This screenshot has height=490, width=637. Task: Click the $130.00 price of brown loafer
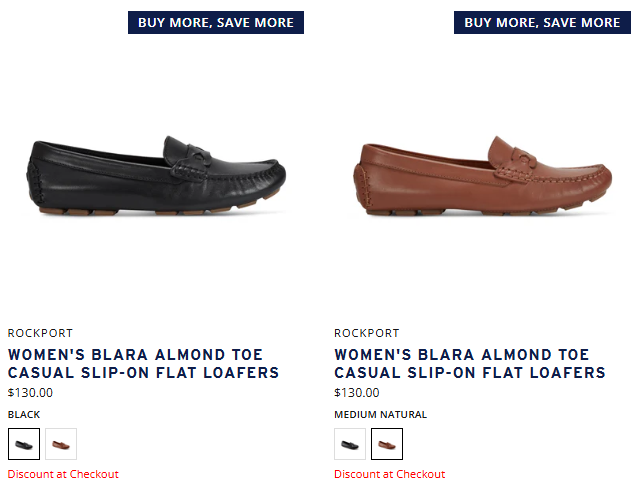[357, 393]
